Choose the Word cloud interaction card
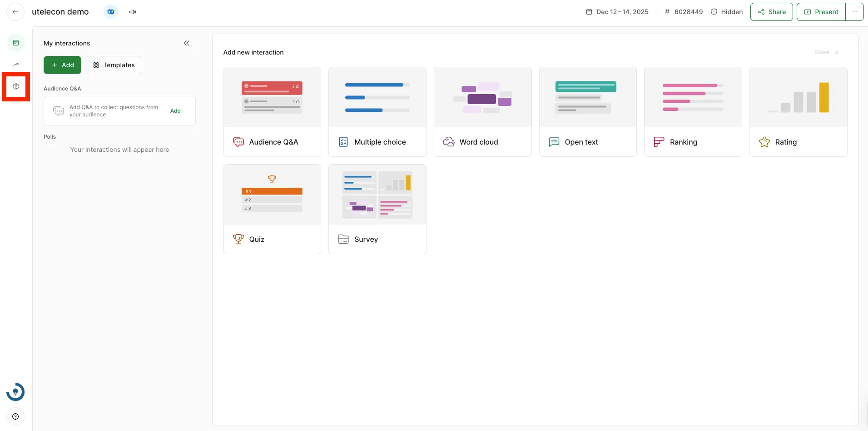 [x=482, y=112]
